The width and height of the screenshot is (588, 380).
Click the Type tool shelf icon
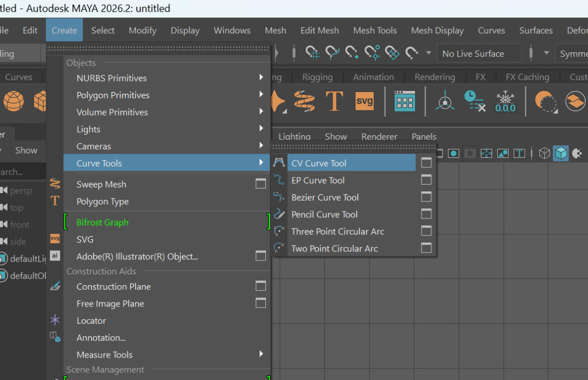[334, 102]
